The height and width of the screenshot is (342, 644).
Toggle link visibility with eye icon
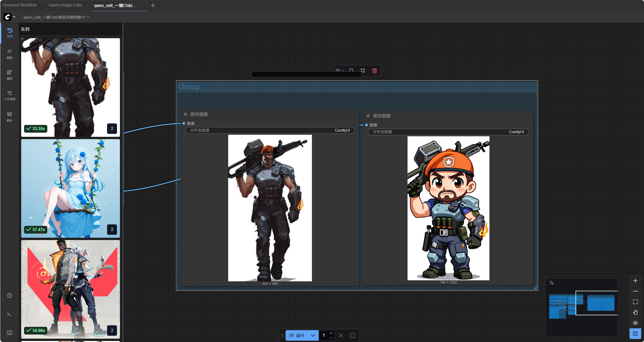coord(635,323)
